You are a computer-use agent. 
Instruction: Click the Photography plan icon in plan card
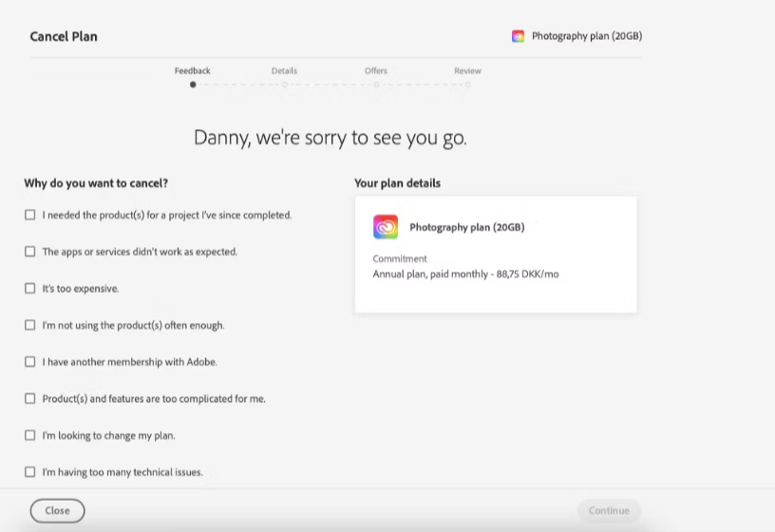click(x=386, y=227)
